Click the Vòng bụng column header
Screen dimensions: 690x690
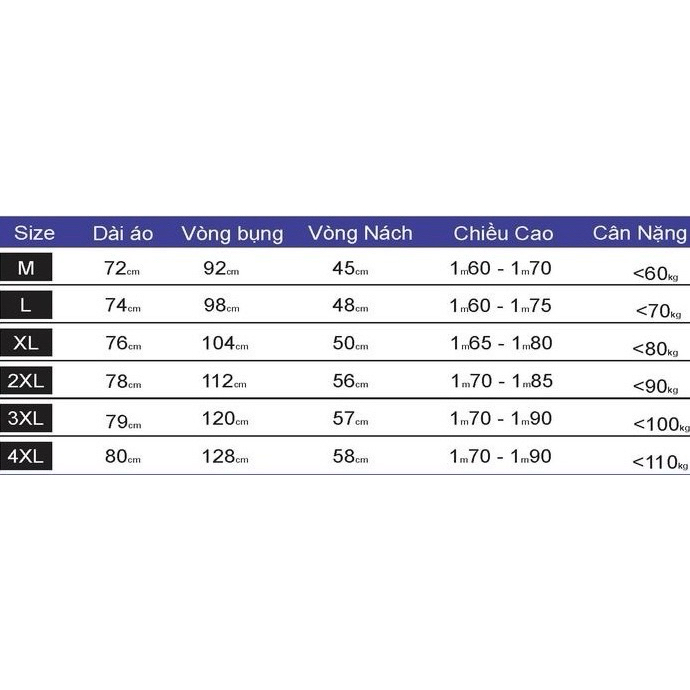coord(232,234)
